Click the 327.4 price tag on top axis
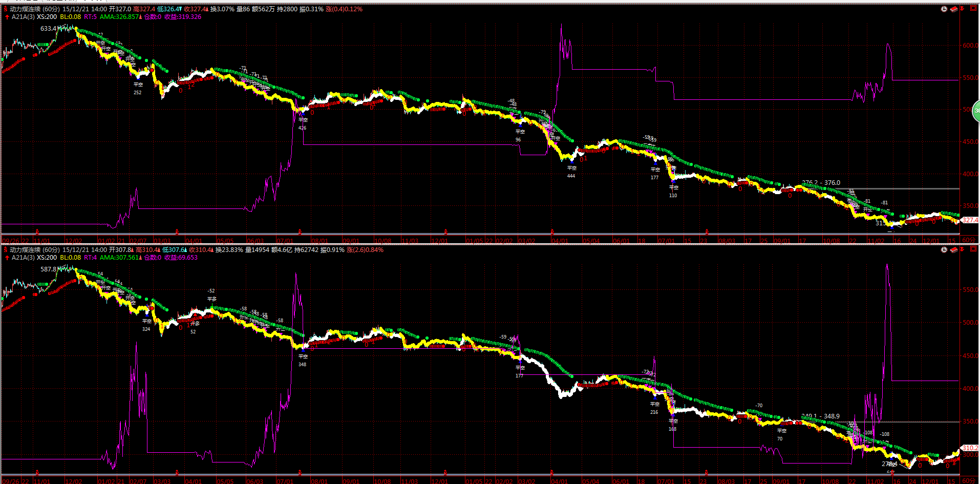980x484 pixels. point(969,220)
